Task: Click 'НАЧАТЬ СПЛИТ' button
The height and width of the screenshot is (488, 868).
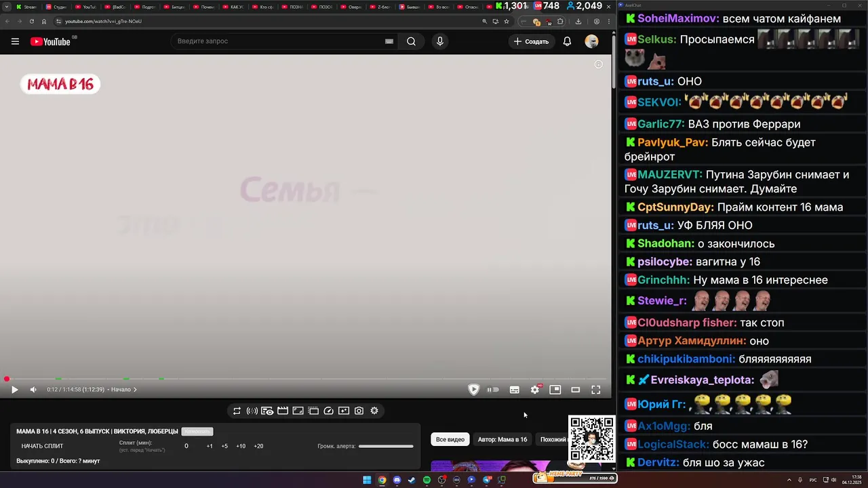Action: [42, 446]
